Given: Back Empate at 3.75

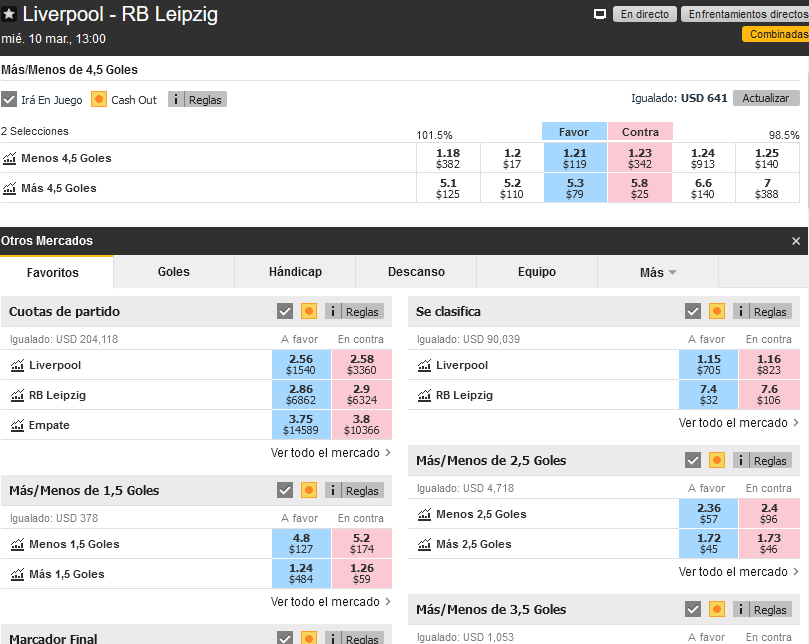Looking at the screenshot, I should 301,424.
